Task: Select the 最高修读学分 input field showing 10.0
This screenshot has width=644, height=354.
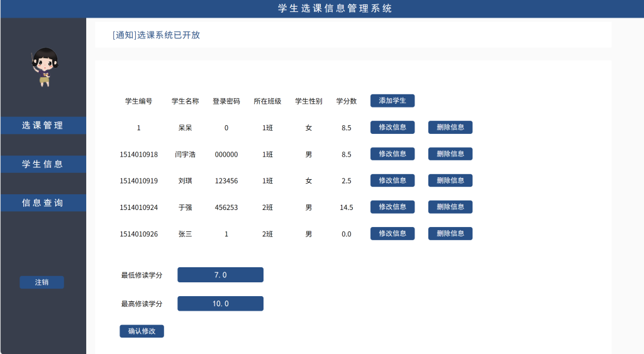Action: 220,304
